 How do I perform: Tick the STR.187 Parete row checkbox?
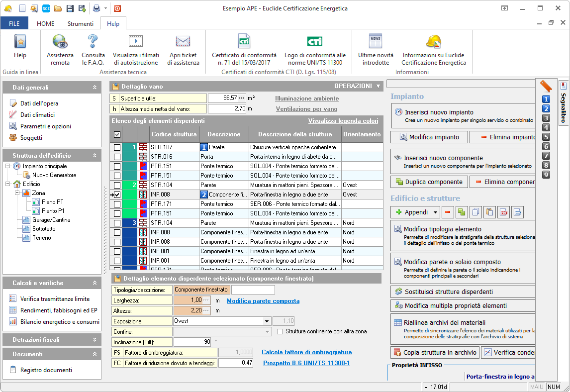pos(117,147)
